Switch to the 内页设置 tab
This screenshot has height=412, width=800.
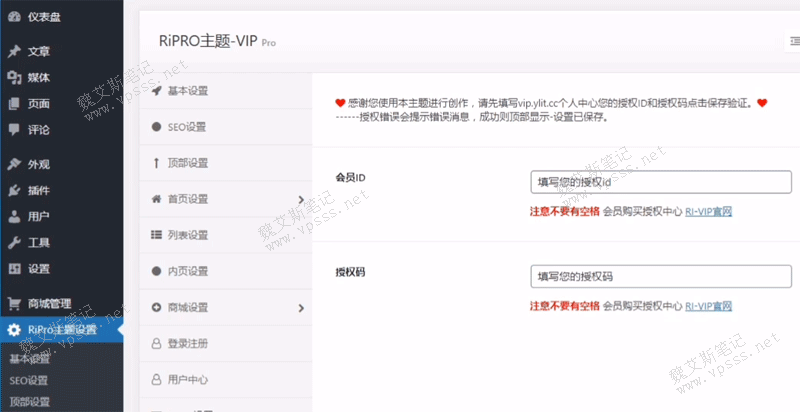coord(226,271)
